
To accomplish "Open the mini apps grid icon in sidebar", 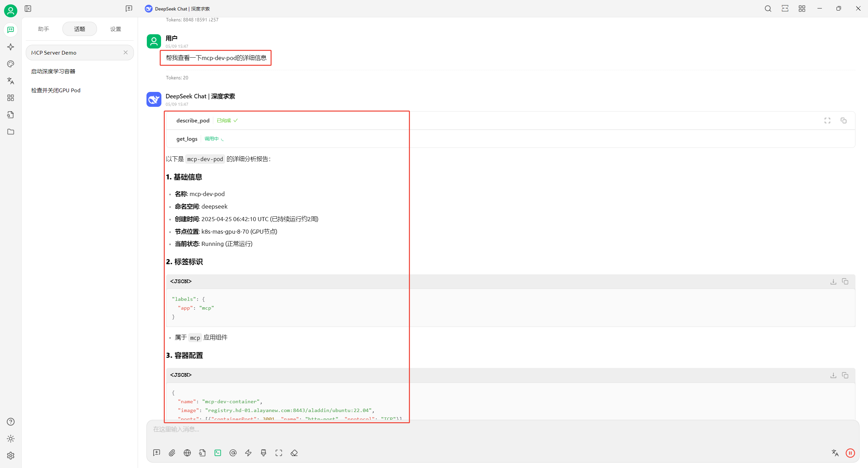I will pos(11,98).
